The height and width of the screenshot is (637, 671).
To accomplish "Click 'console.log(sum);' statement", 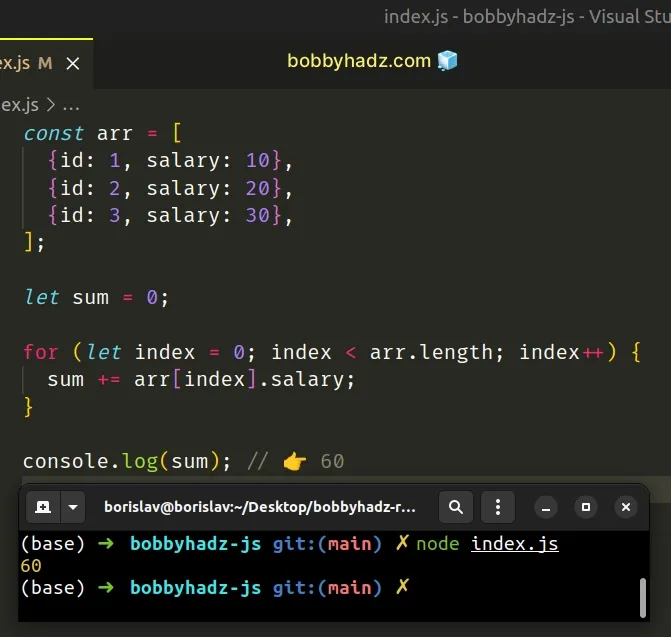I will 127,462.
